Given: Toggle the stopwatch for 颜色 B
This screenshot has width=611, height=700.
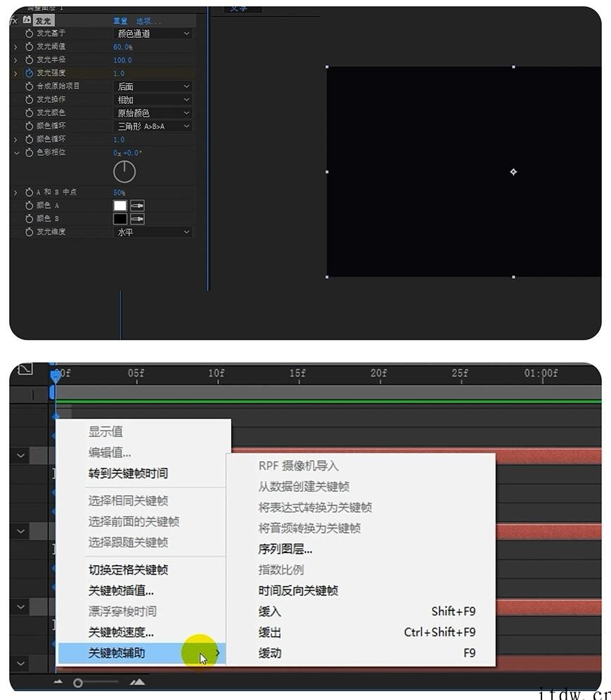Looking at the screenshot, I should pos(29,219).
